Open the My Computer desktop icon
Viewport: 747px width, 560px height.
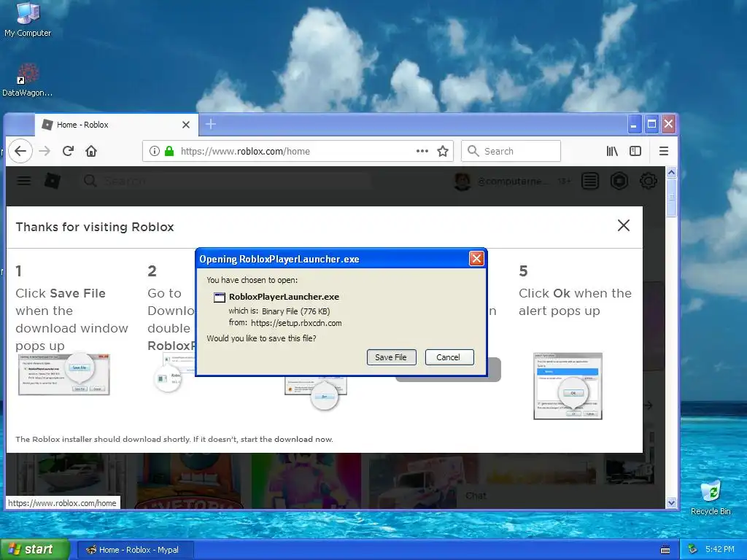(x=28, y=20)
